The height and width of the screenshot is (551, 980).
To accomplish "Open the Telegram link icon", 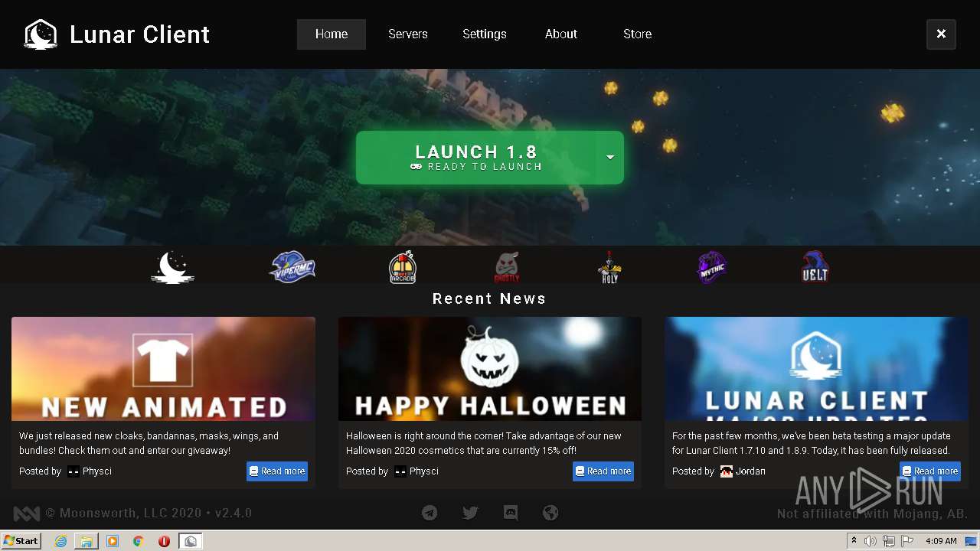I will (x=430, y=513).
